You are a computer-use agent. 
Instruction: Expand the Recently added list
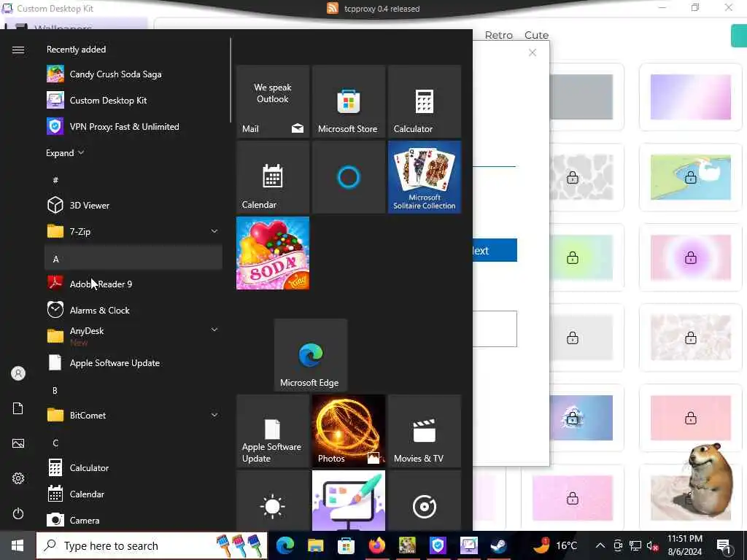65,153
